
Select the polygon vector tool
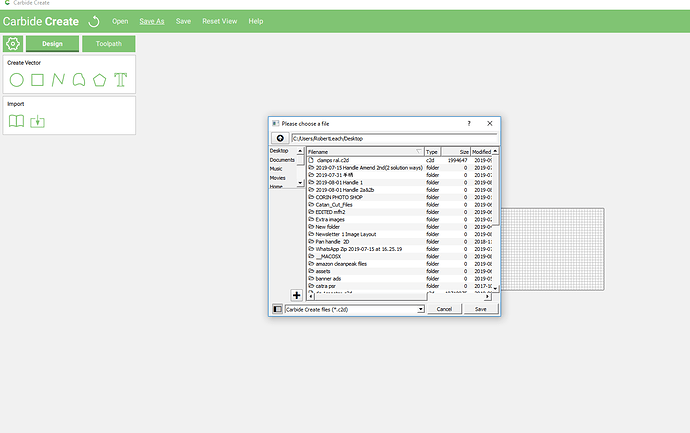click(99, 80)
